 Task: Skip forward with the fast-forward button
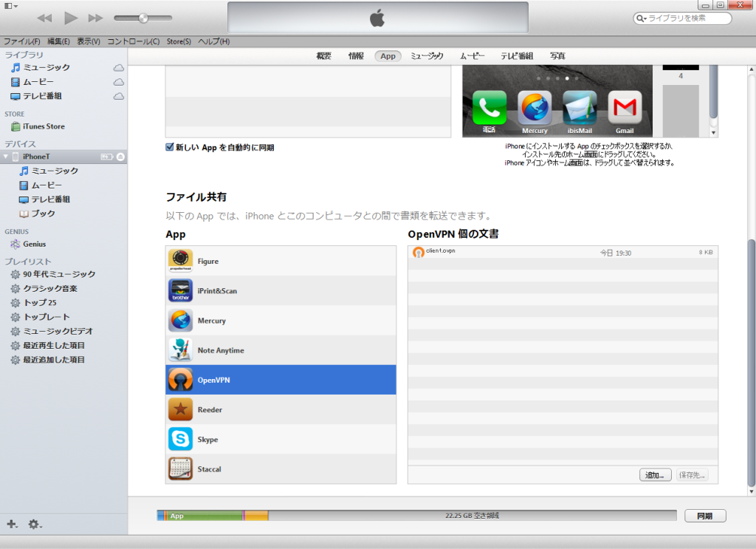(95, 18)
